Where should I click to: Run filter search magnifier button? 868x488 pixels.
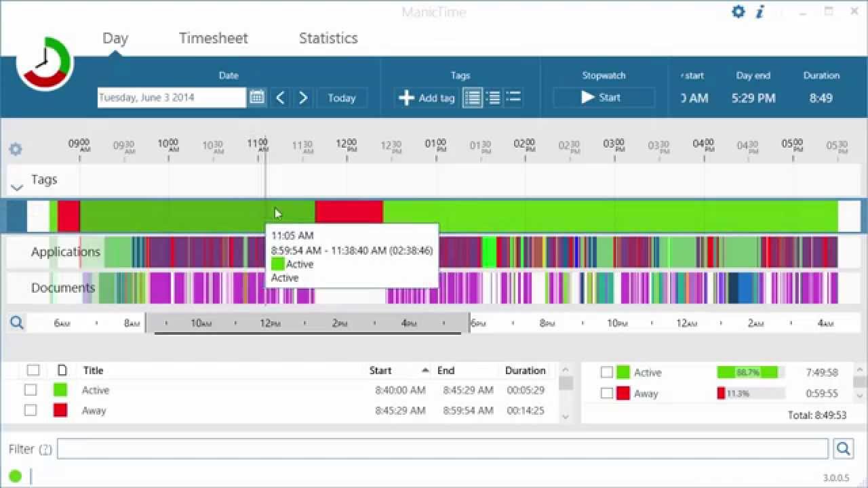[x=844, y=448]
